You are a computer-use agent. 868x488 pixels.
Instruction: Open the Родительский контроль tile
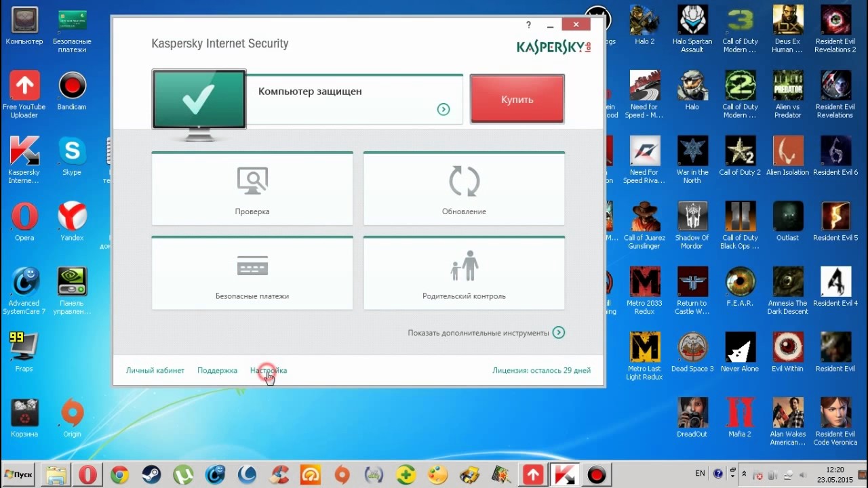pyautogui.click(x=464, y=273)
